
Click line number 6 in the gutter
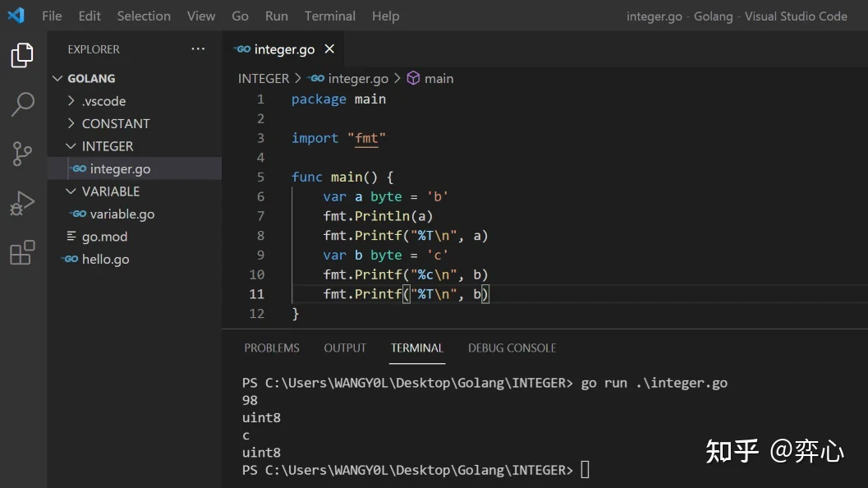(260, 196)
